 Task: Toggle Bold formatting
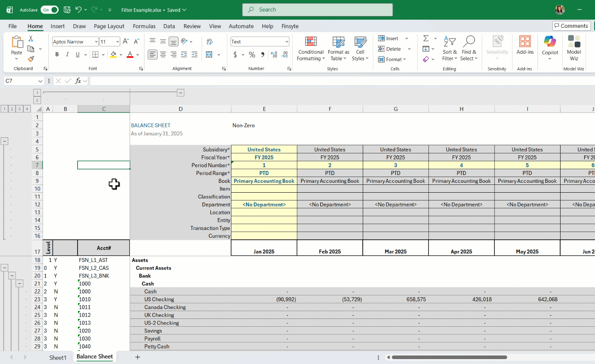click(57, 55)
